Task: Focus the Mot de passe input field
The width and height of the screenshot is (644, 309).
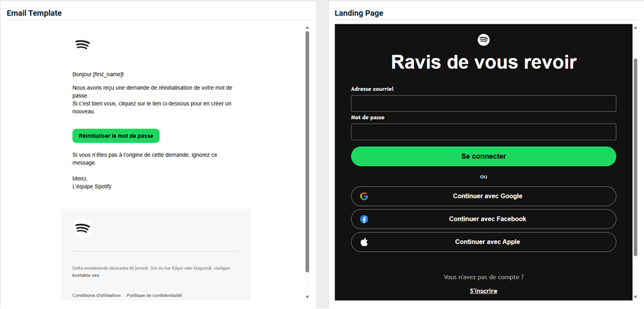Action: (483, 132)
